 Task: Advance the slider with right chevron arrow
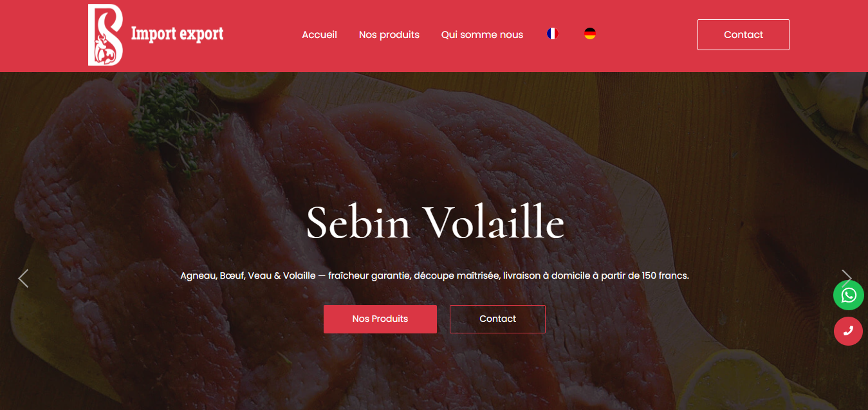[x=847, y=277]
